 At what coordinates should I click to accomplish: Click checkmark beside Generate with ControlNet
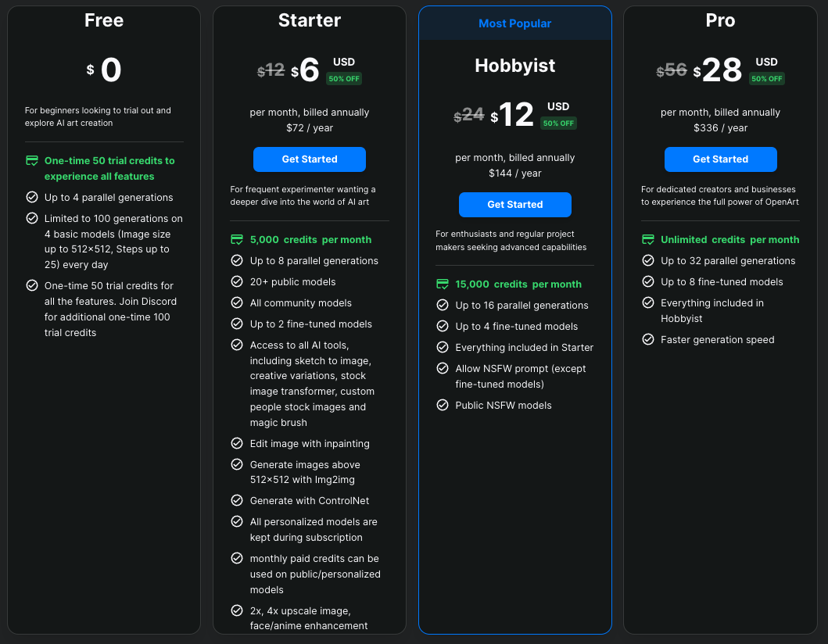(x=237, y=501)
